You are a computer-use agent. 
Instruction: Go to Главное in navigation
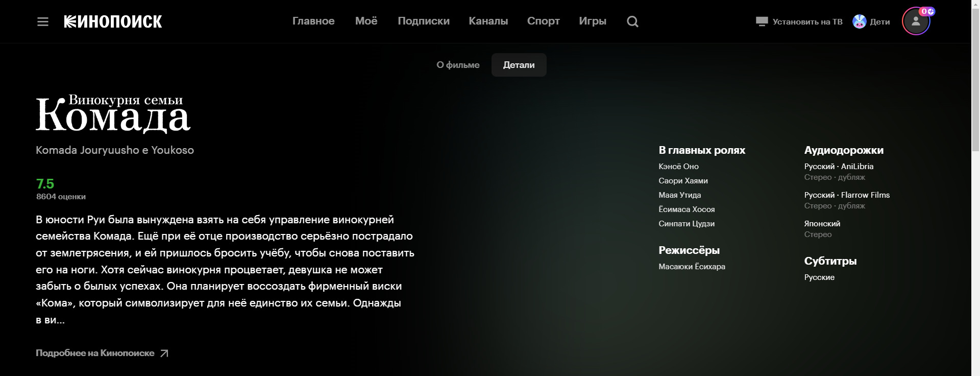(x=313, y=21)
